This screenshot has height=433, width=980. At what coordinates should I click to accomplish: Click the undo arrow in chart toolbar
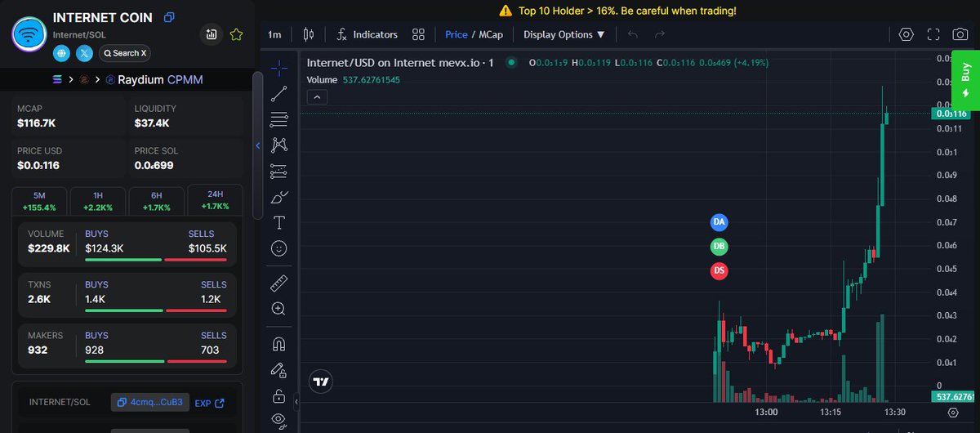pos(633,34)
